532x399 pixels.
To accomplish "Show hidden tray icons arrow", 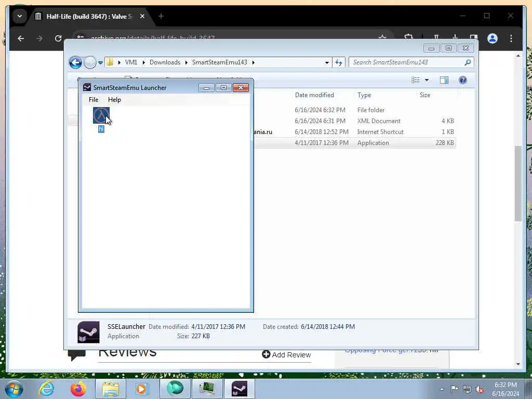I will click(x=442, y=390).
